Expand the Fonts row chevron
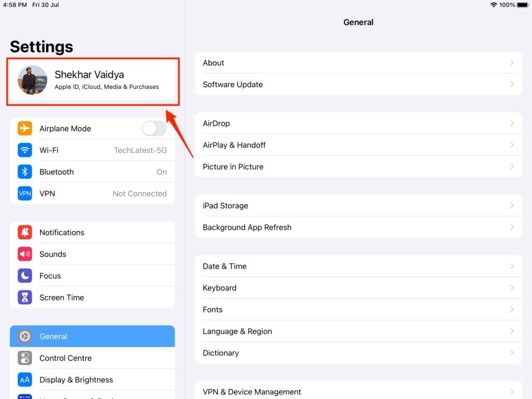The height and width of the screenshot is (399, 532). click(x=512, y=310)
